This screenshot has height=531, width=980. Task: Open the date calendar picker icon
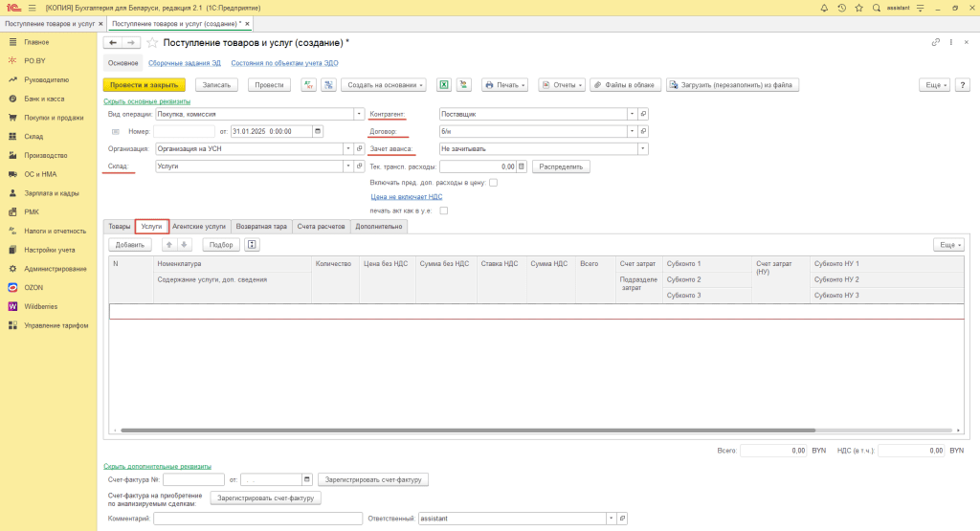pyautogui.click(x=318, y=130)
